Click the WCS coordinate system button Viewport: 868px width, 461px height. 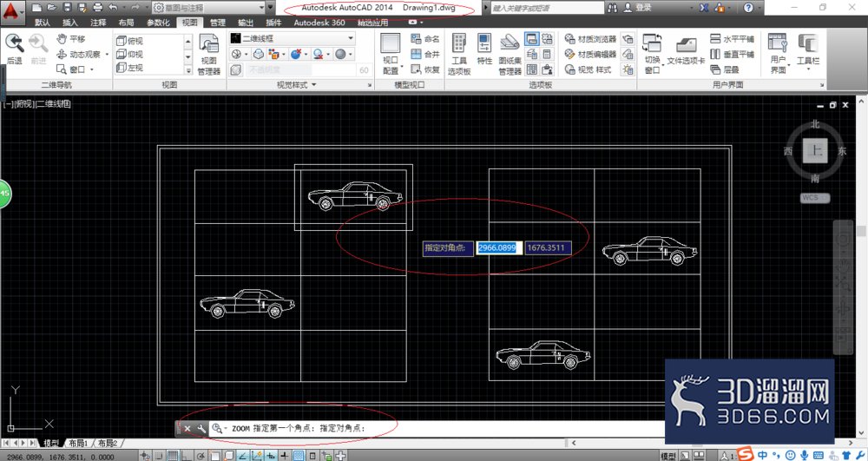point(814,198)
